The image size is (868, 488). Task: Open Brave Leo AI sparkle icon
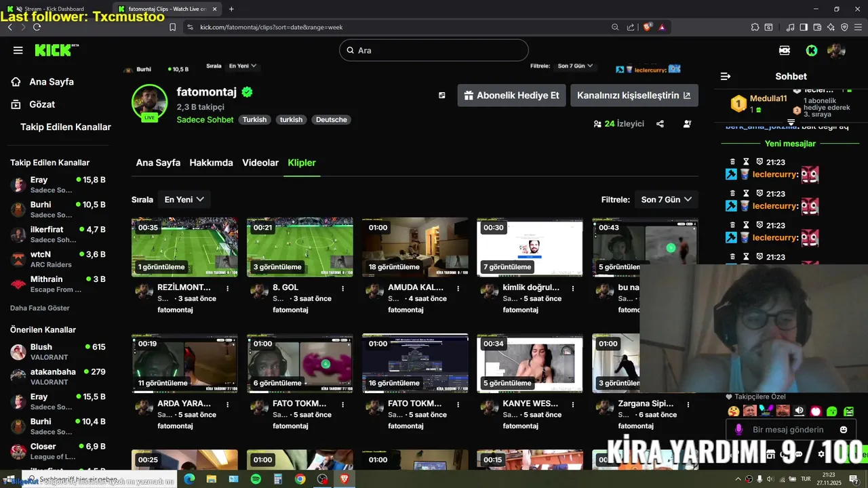click(x=831, y=27)
